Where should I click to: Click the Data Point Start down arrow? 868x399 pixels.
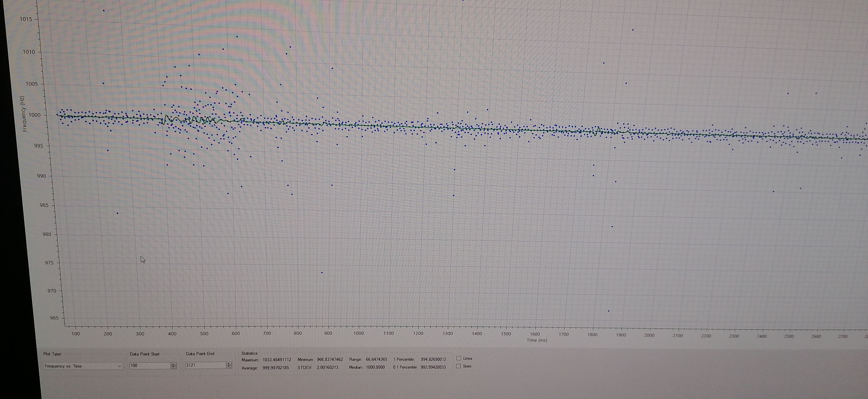coord(173,367)
